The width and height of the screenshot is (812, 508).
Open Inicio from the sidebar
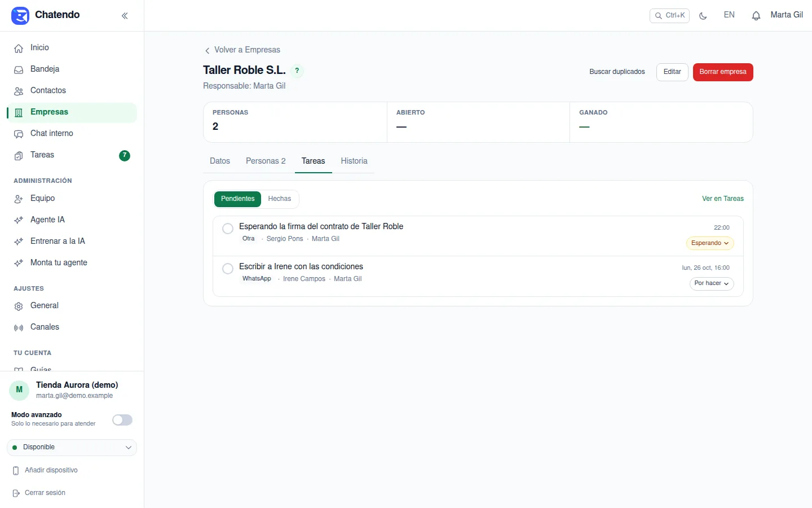coord(72,48)
